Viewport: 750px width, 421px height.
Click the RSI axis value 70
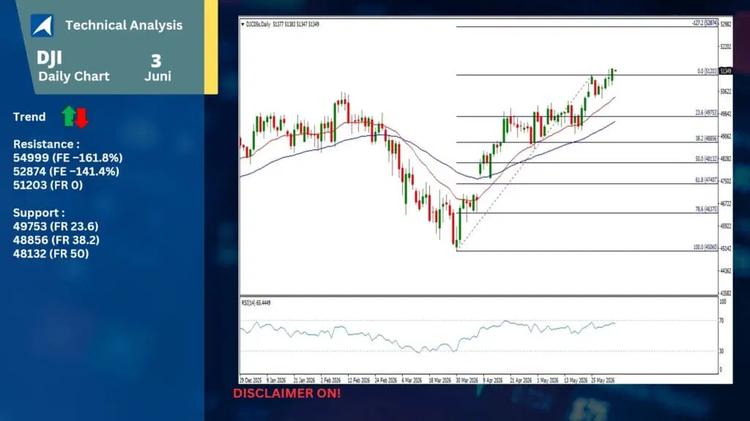(x=722, y=321)
